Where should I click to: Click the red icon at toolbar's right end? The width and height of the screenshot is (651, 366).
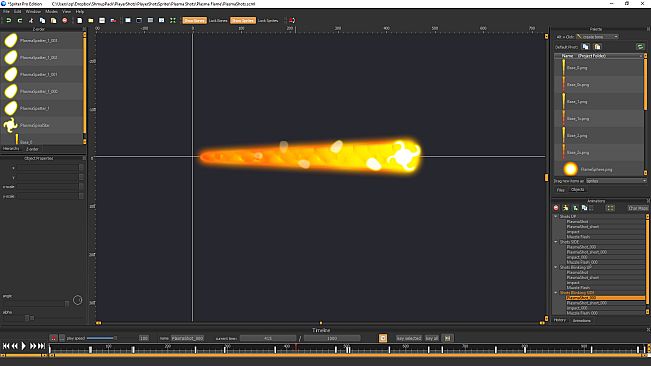click(292, 20)
